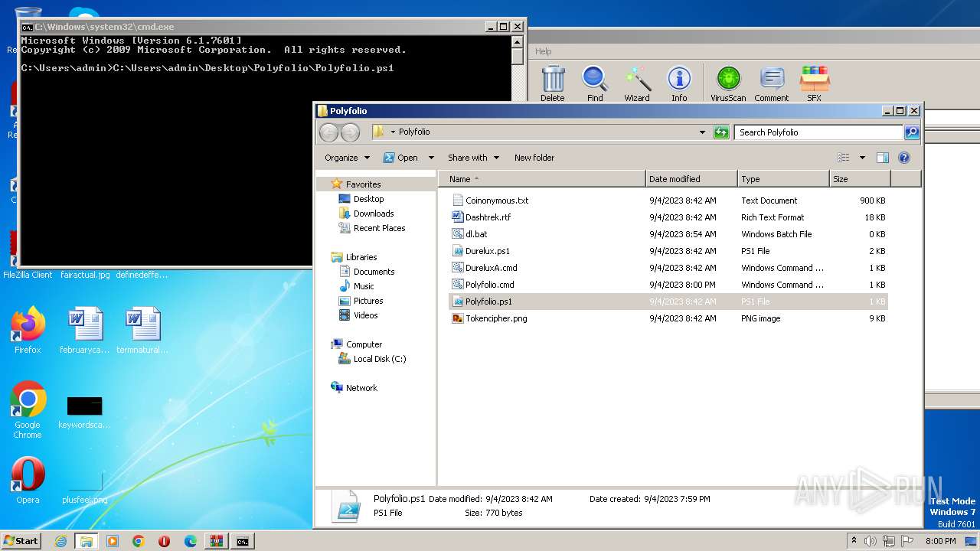Click the WinRAR taskbar button

pyautogui.click(x=216, y=541)
